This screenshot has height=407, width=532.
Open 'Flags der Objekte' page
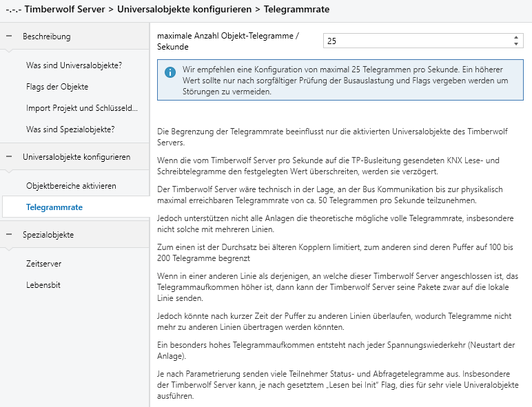pos(57,87)
